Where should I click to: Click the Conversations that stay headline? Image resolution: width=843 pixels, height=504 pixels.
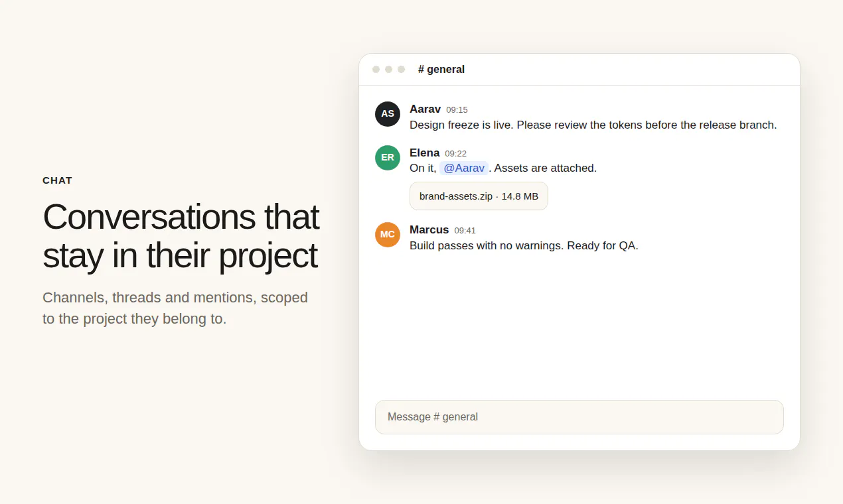[x=181, y=235]
